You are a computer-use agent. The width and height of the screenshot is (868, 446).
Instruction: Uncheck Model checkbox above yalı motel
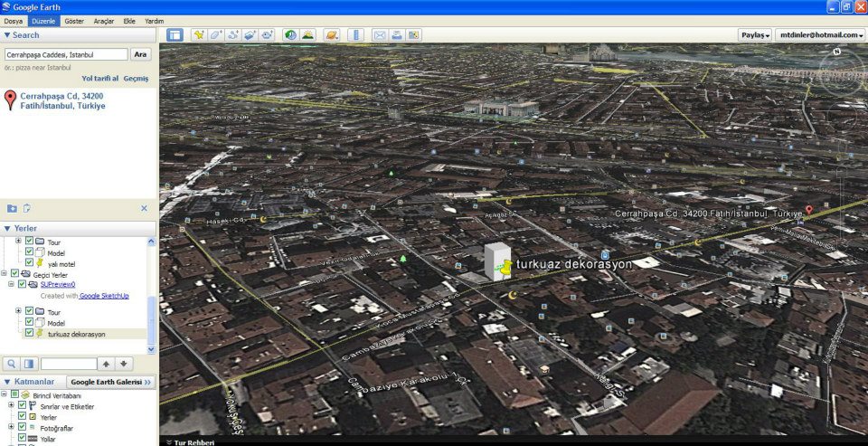pos(29,252)
